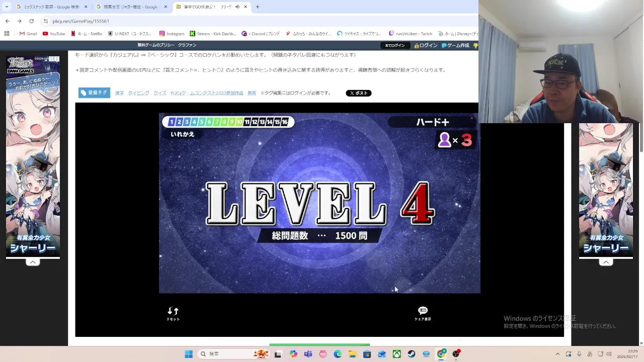This screenshot has height=362, width=644.
Task: Click the ハード+ difficulty label
Action: pyautogui.click(x=432, y=122)
